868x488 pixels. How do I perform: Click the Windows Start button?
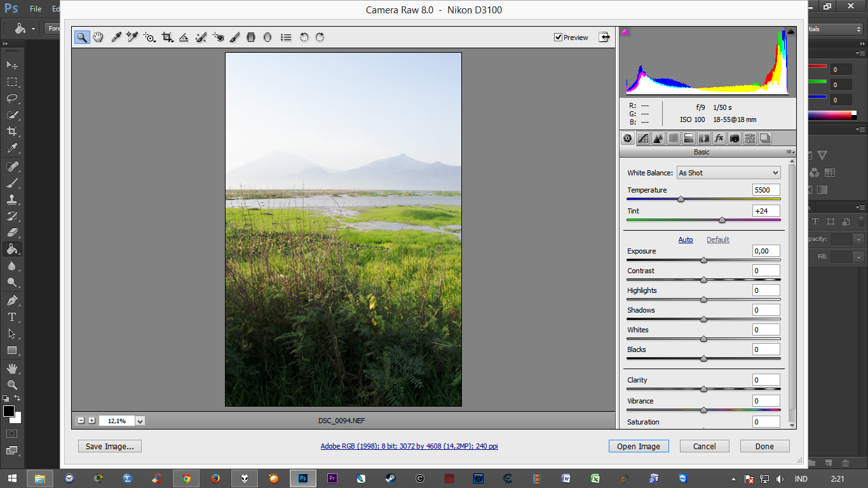pos(12,478)
